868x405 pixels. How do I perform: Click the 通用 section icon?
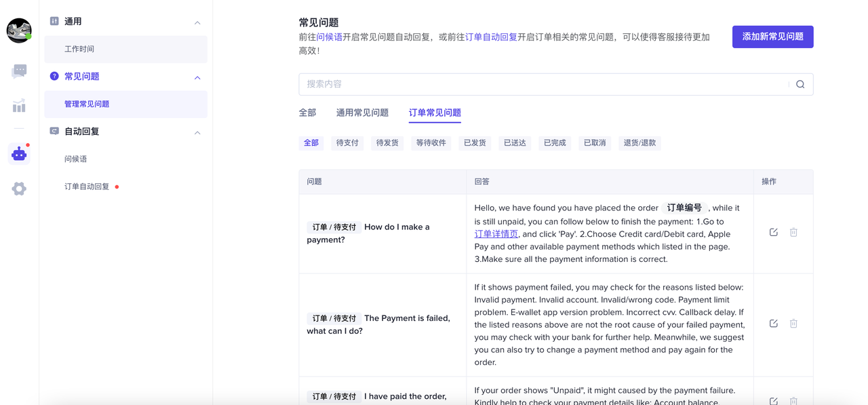tap(54, 21)
